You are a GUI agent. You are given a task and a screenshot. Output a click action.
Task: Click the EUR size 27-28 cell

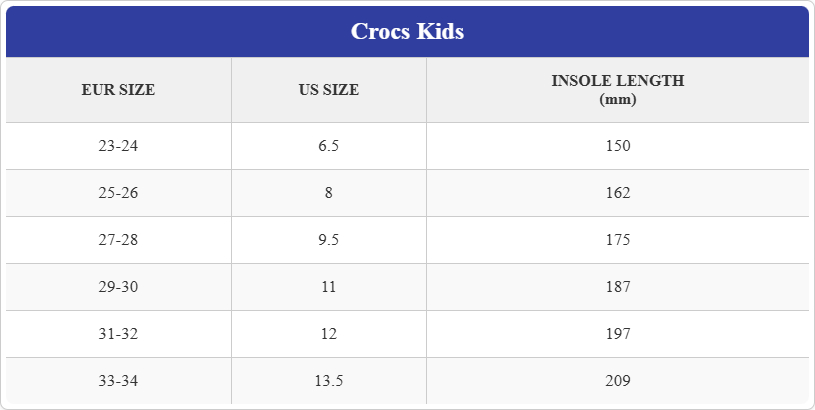click(x=118, y=240)
